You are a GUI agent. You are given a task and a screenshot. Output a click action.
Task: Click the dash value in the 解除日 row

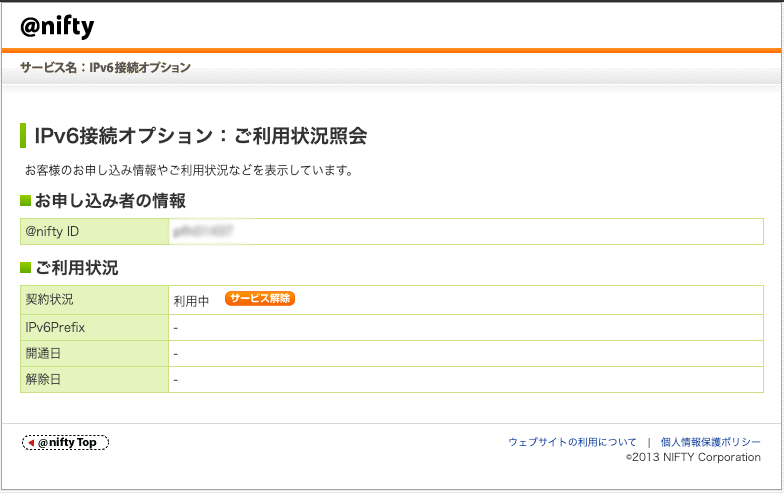[176, 380]
